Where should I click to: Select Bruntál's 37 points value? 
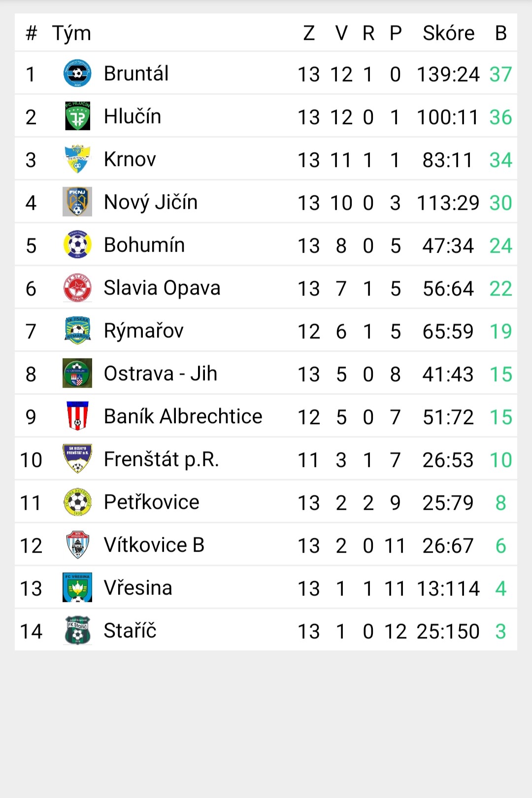click(501, 74)
